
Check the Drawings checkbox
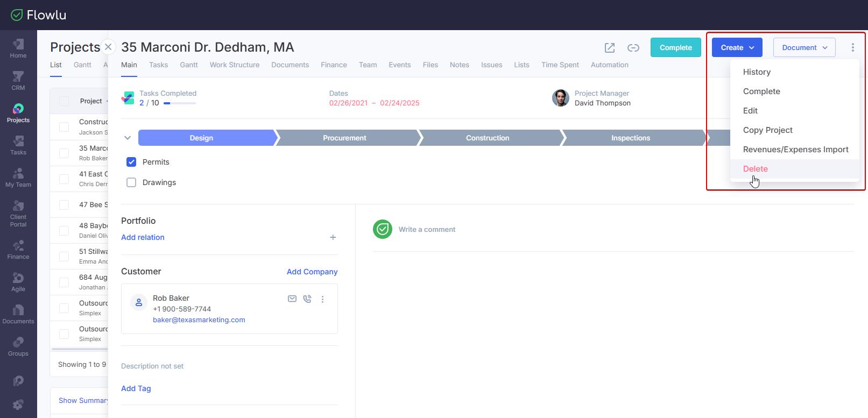(x=131, y=182)
